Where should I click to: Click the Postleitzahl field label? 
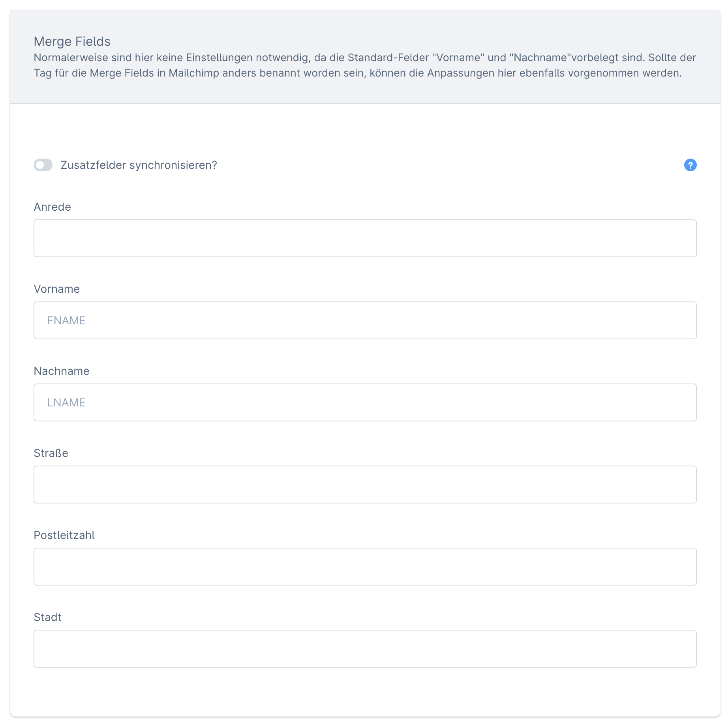(64, 535)
